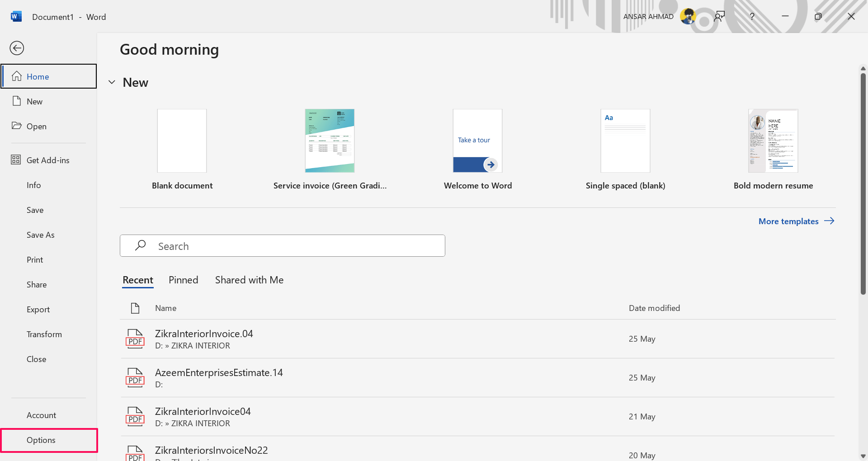
Task: Choose Close from the sidebar
Action: click(x=36, y=359)
